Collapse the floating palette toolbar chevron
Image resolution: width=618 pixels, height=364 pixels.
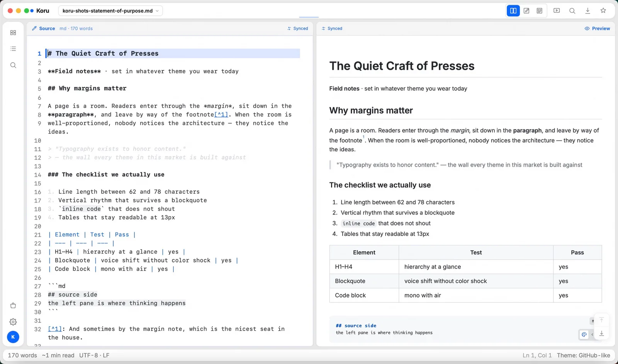tap(592, 335)
